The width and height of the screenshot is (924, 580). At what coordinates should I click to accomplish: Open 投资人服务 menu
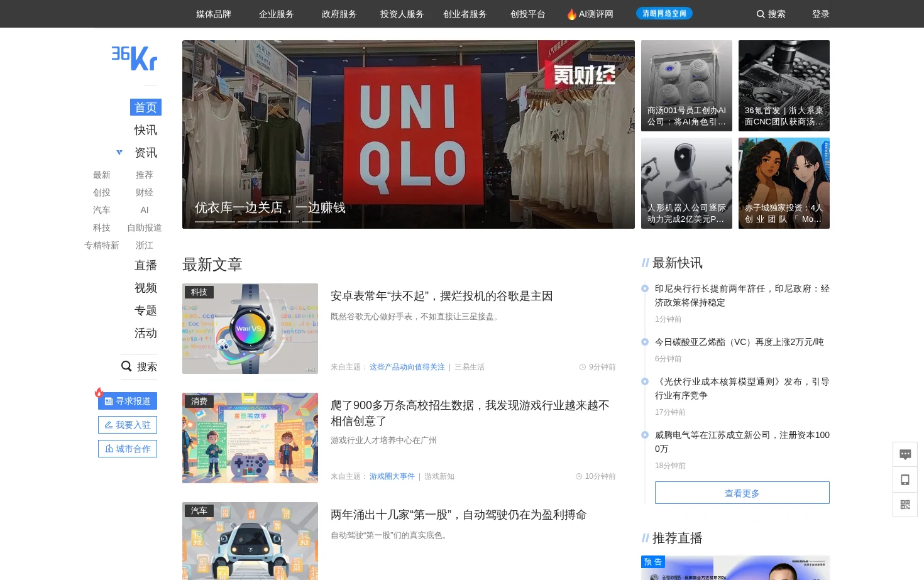tap(402, 14)
